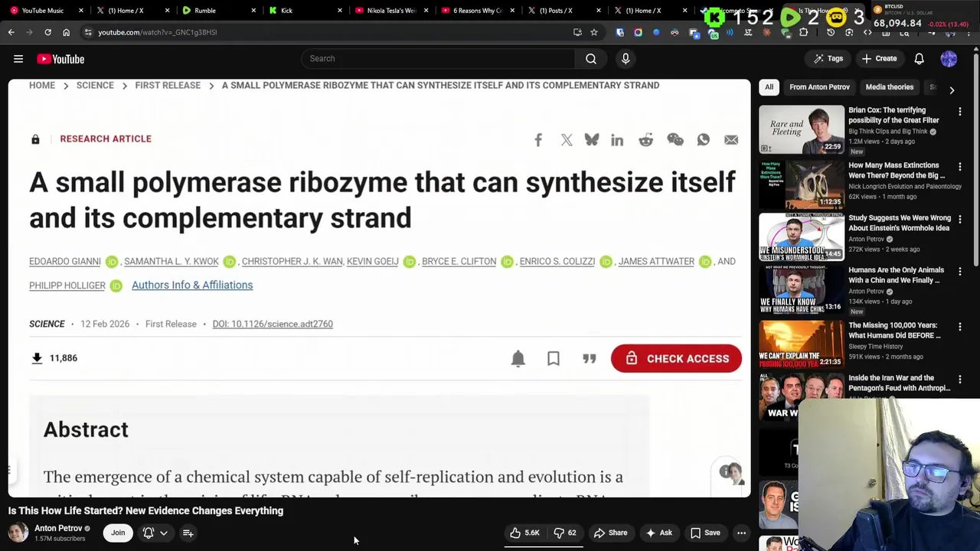Toggle notification bell for Anton Petrov
This screenshot has width=980, height=551.
[154, 533]
